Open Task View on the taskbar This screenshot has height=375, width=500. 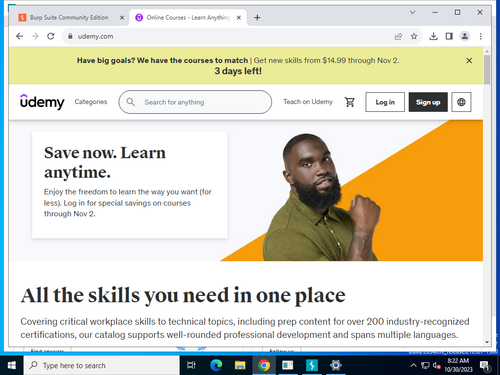coord(191,365)
